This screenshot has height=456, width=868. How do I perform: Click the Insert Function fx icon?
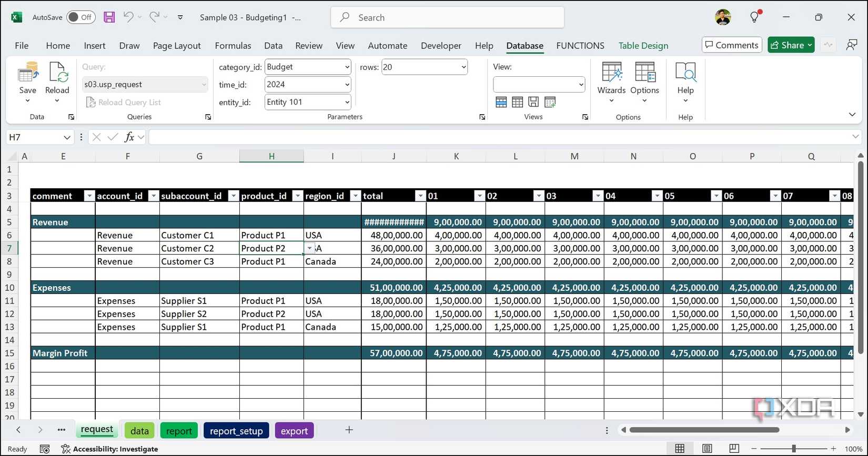point(129,137)
